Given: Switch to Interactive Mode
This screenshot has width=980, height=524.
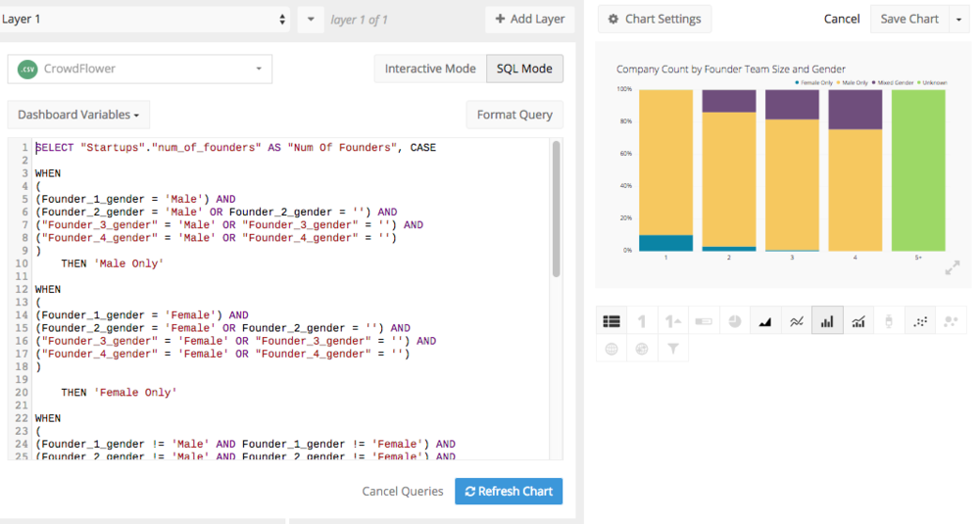Looking at the screenshot, I should pos(430,69).
